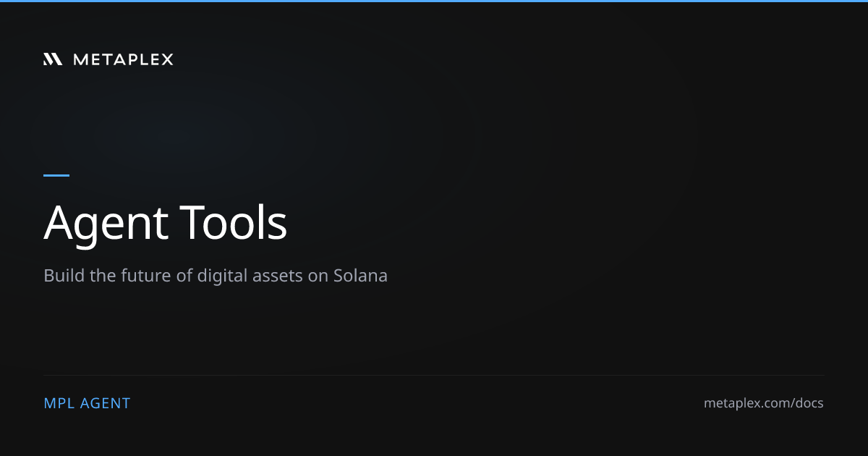
Task: Click the word Agent in the title
Action: click(x=106, y=223)
